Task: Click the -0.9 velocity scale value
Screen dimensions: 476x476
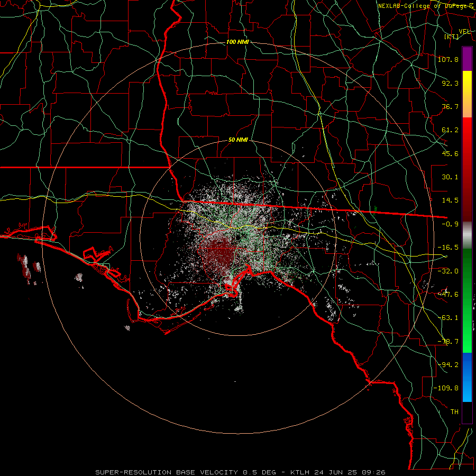Action: (x=450, y=224)
